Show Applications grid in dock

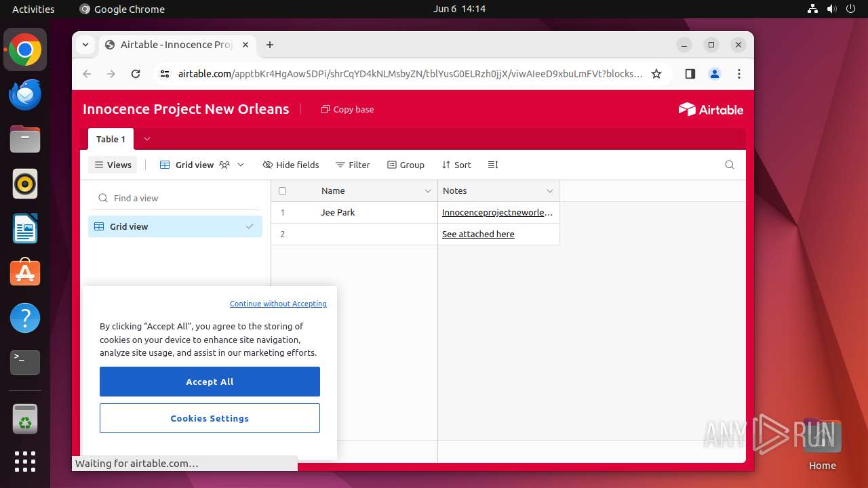[x=25, y=462]
